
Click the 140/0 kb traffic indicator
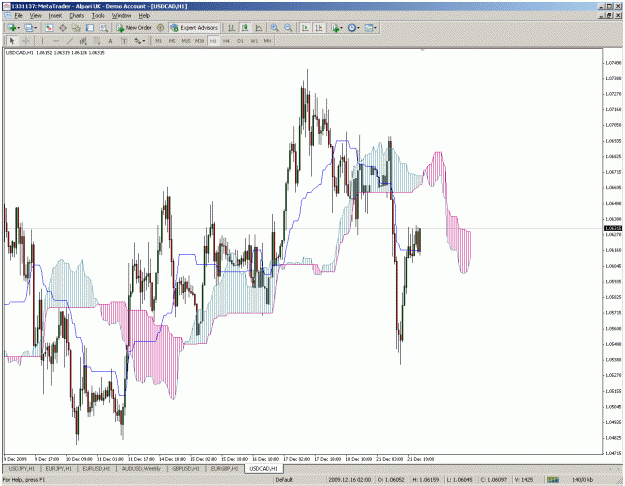(583, 480)
